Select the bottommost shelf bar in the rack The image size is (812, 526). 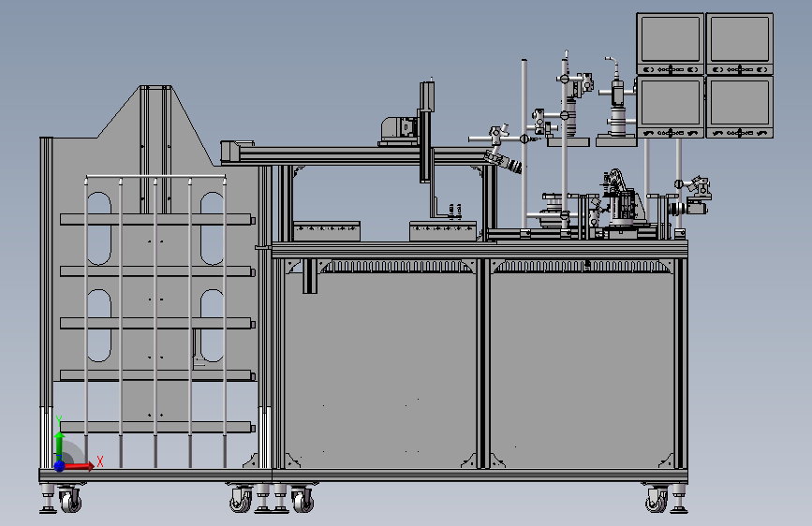tap(157, 427)
